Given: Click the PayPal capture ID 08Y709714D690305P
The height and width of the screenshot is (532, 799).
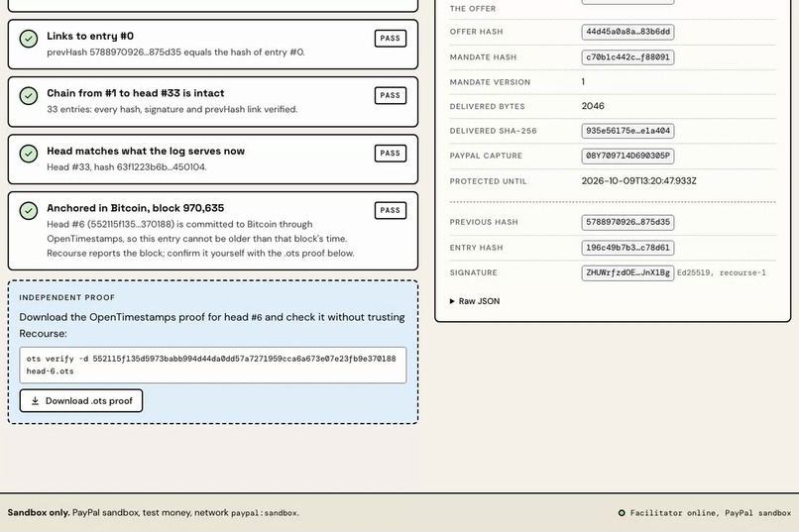Looking at the screenshot, I should click(x=628, y=156).
